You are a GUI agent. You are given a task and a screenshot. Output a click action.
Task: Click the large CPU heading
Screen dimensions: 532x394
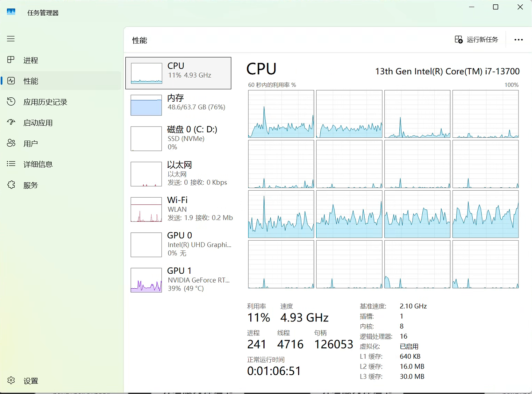click(261, 69)
